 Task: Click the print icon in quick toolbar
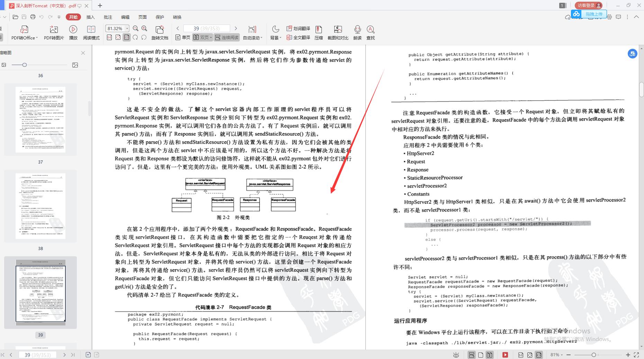click(x=33, y=17)
